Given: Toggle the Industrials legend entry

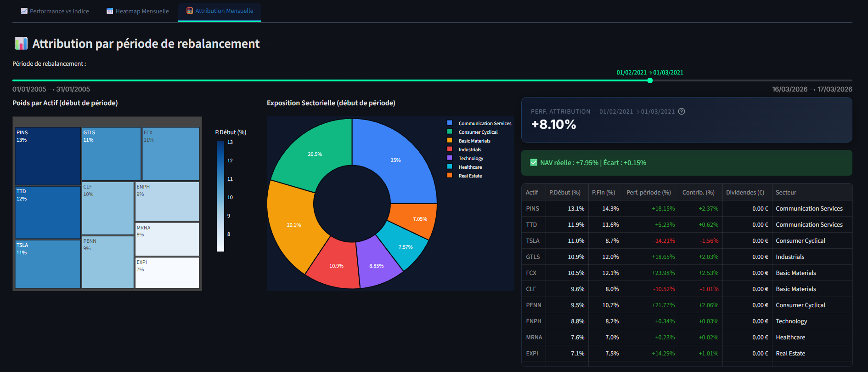Looking at the screenshot, I should [469, 149].
